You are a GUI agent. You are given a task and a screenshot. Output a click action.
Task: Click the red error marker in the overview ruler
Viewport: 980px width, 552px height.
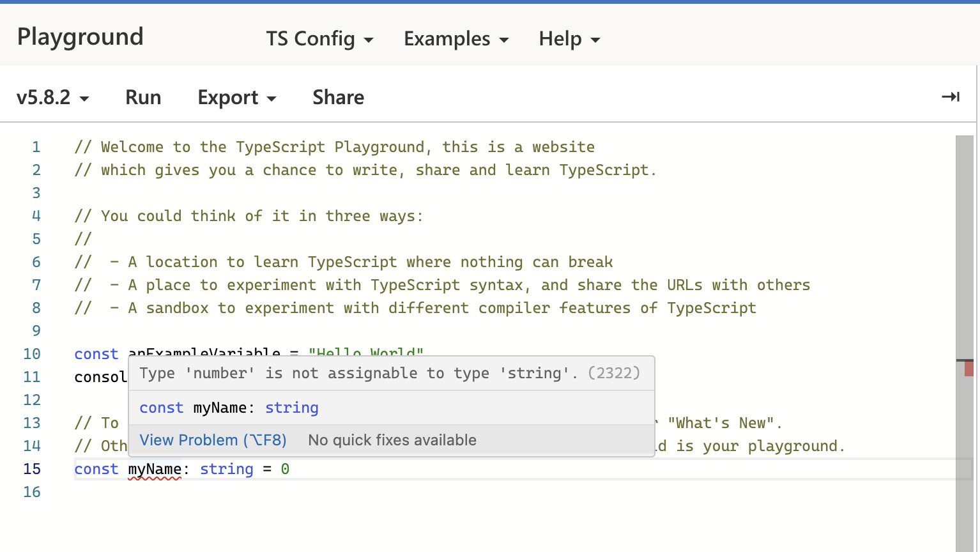click(969, 369)
